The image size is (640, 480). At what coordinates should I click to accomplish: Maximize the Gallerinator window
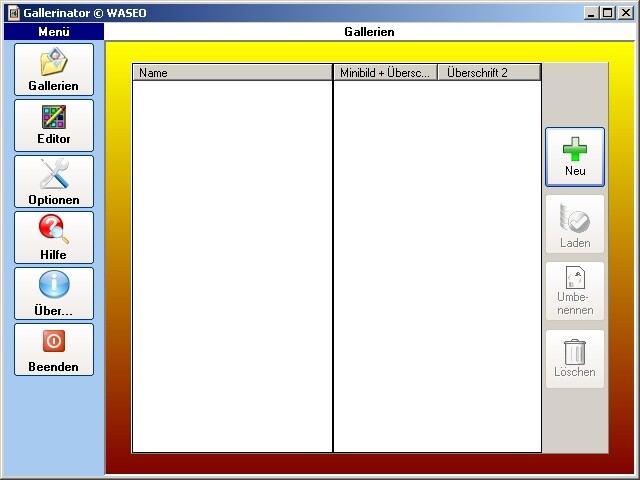click(607, 12)
